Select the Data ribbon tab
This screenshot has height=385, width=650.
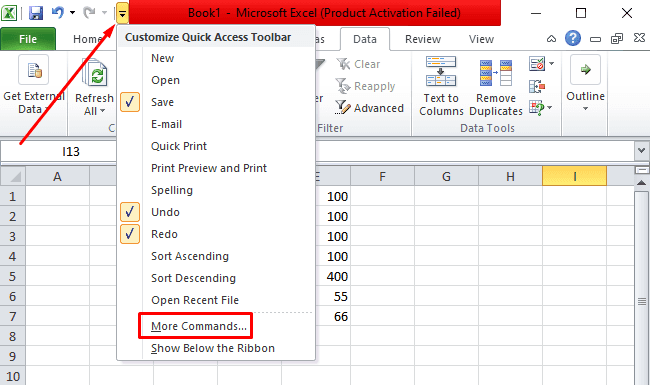coord(365,39)
